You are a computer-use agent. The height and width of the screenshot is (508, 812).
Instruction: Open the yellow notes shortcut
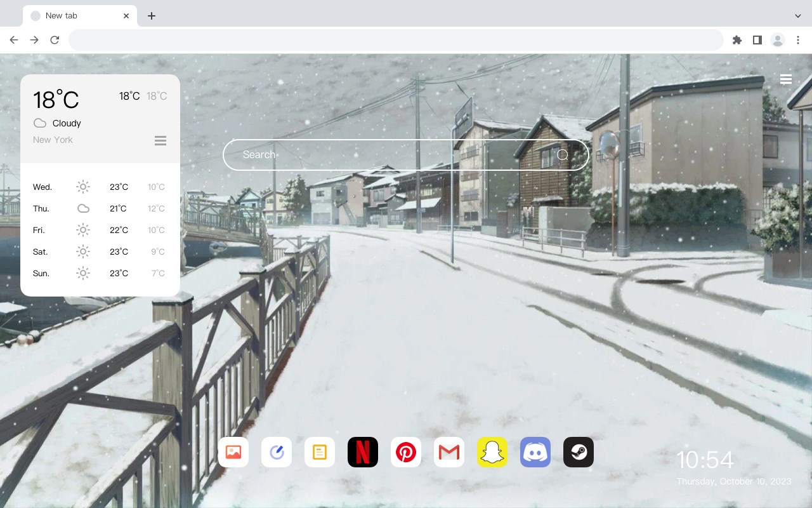(320, 452)
